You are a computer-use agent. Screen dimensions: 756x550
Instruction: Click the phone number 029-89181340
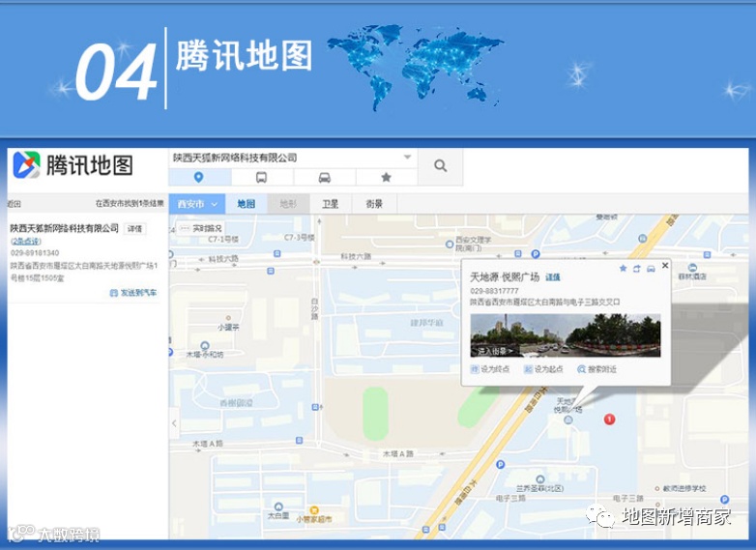pos(35,253)
